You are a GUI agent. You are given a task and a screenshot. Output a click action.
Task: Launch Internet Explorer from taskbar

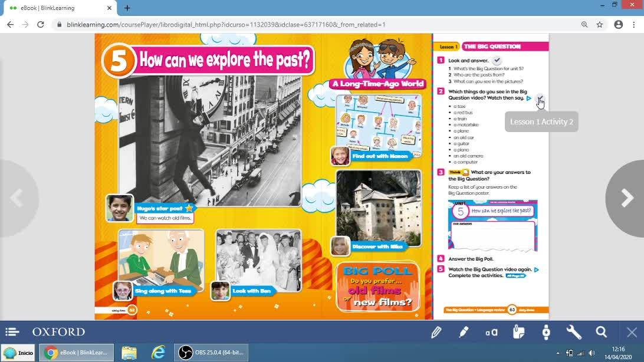pyautogui.click(x=158, y=353)
